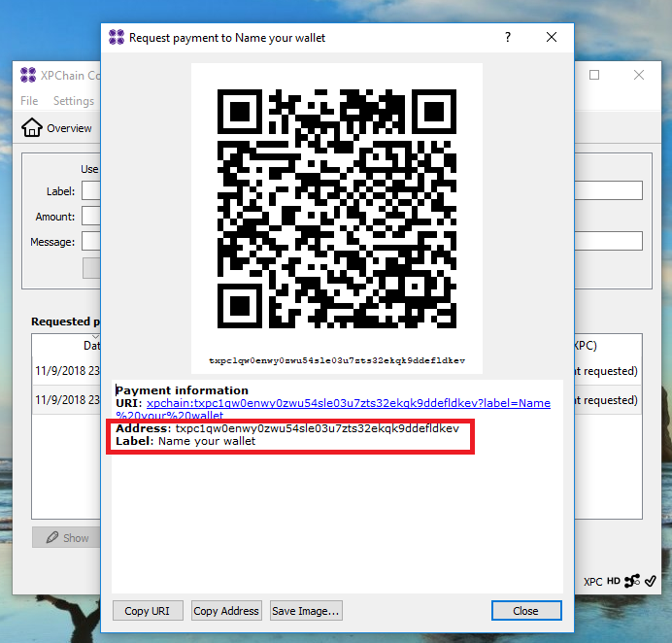The width and height of the screenshot is (672, 643).
Task: Click the XPC unit display in status bar
Action: (x=592, y=582)
